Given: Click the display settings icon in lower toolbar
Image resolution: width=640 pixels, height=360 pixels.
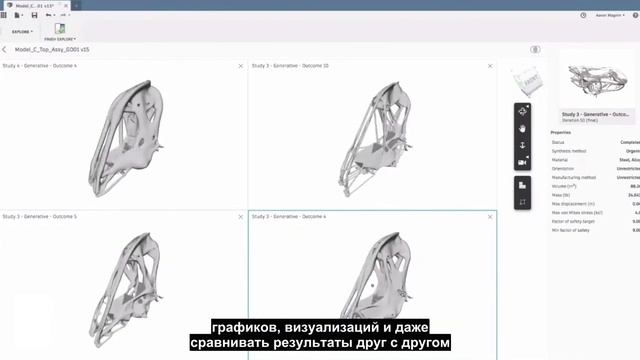Looking at the screenshot, I should (x=522, y=185).
